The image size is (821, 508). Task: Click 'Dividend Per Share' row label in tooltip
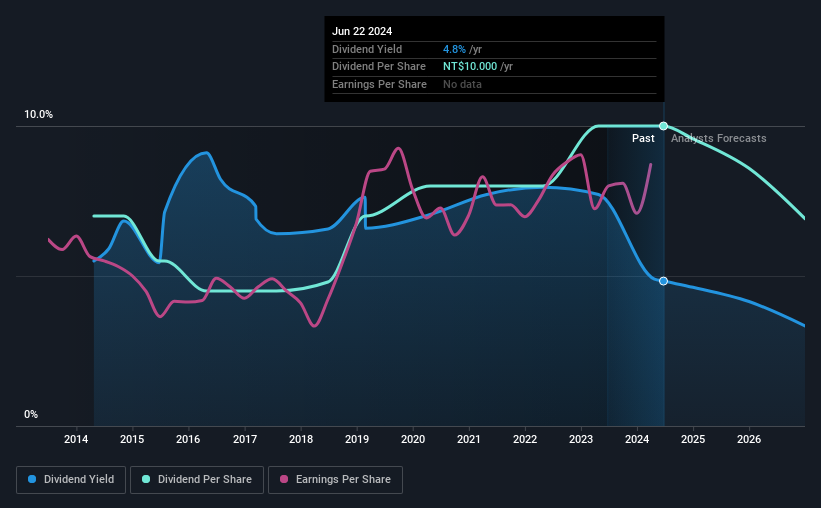[379, 67]
